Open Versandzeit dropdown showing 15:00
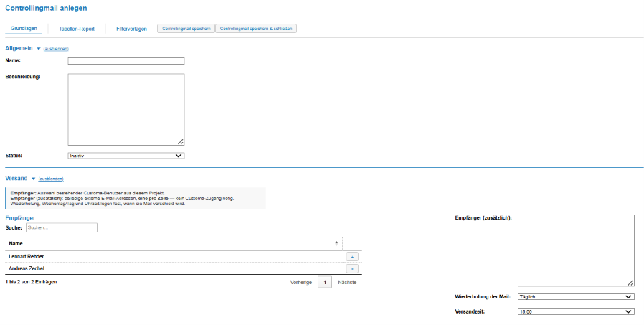Screen dimensions: 644x325 (576, 312)
